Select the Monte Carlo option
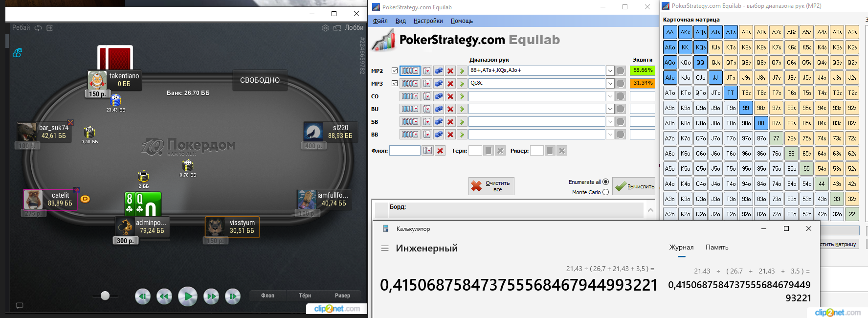This screenshot has height=318, width=868. tap(605, 192)
